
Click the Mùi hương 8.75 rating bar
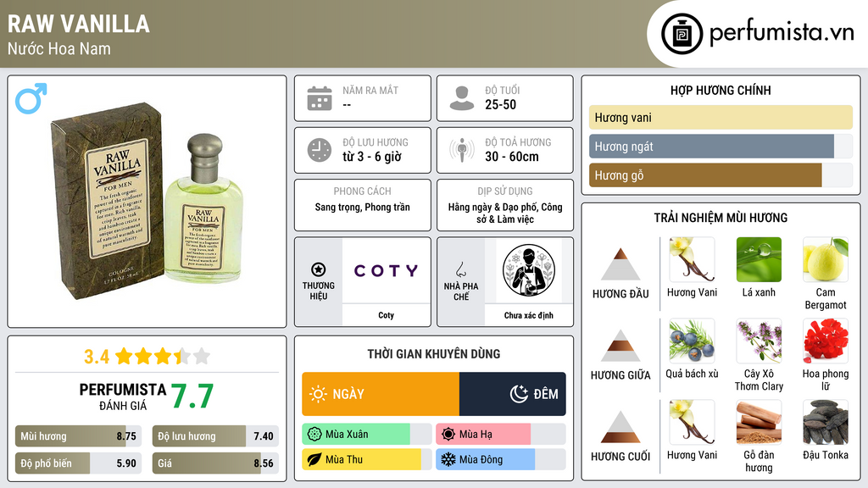pos(78,436)
